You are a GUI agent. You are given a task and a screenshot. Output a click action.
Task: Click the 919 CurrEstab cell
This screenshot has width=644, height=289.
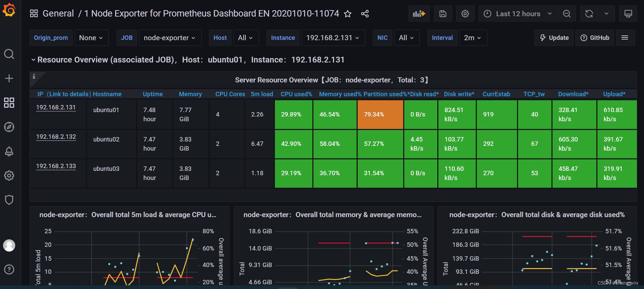[497, 114]
